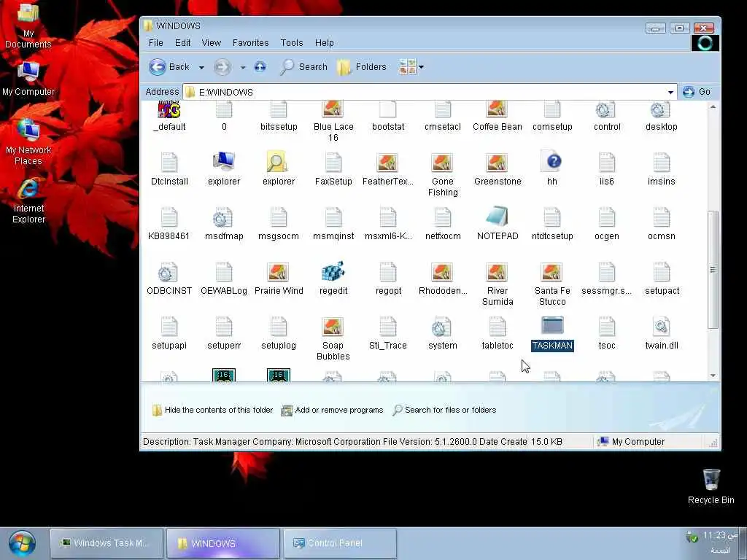Click the Back button
747x560 pixels.
point(169,66)
